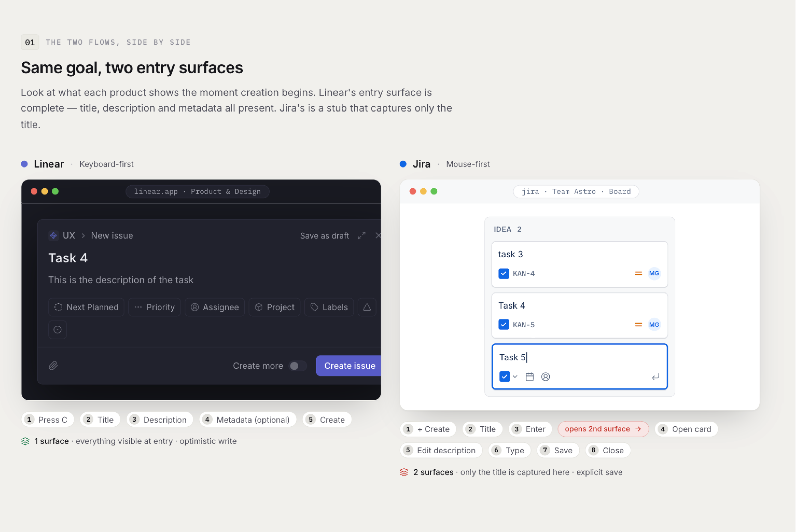This screenshot has height=532, width=798.
Task: Click New issue in the Linear breadcrumb
Action: point(112,236)
